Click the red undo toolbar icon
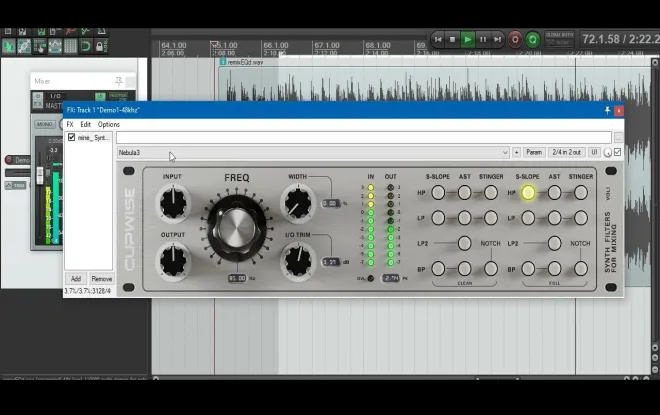This screenshot has width=660, height=415. pyautogui.click(x=70, y=31)
